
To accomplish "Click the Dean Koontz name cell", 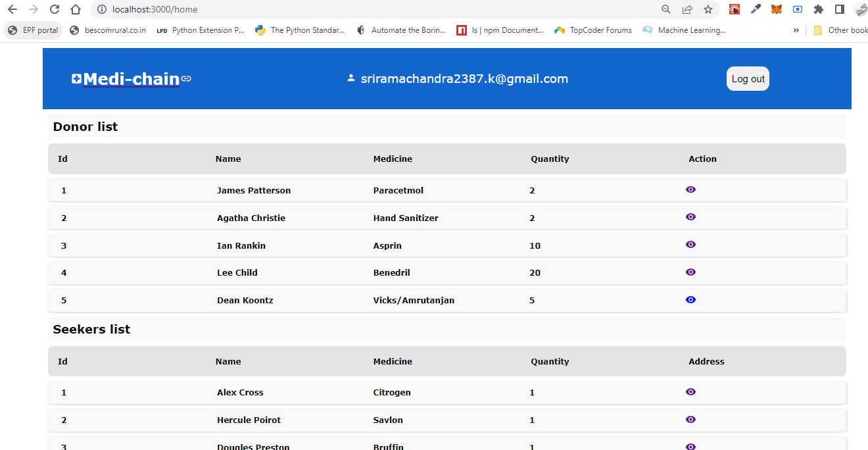I will pos(245,301).
